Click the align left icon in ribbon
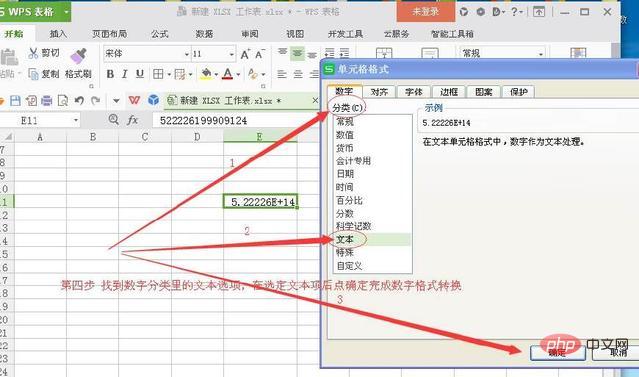Screen dimensions: 639x377 (282, 74)
